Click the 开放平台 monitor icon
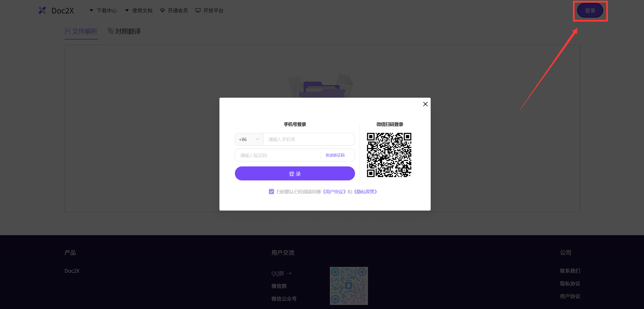The image size is (644, 309). pyautogui.click(x=198, y=10)
